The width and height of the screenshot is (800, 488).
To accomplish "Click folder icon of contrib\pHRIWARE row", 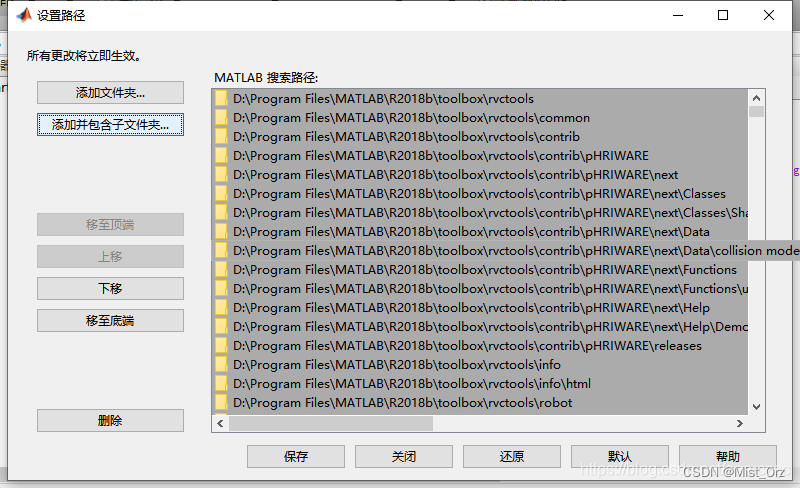I will [x=221, y=155].
